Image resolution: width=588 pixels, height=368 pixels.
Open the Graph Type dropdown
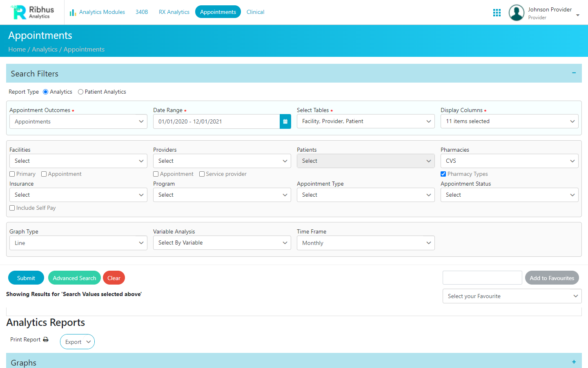pos(78,243)
